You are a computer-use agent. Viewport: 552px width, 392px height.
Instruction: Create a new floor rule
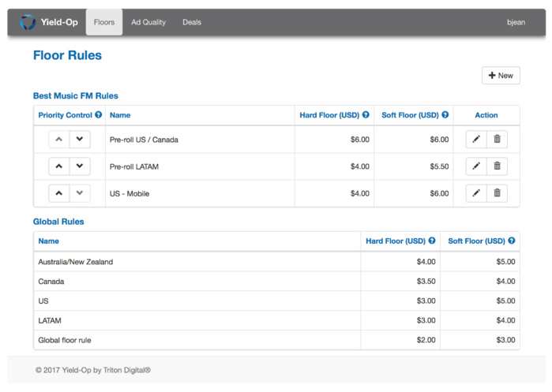(x=501, y=76)
